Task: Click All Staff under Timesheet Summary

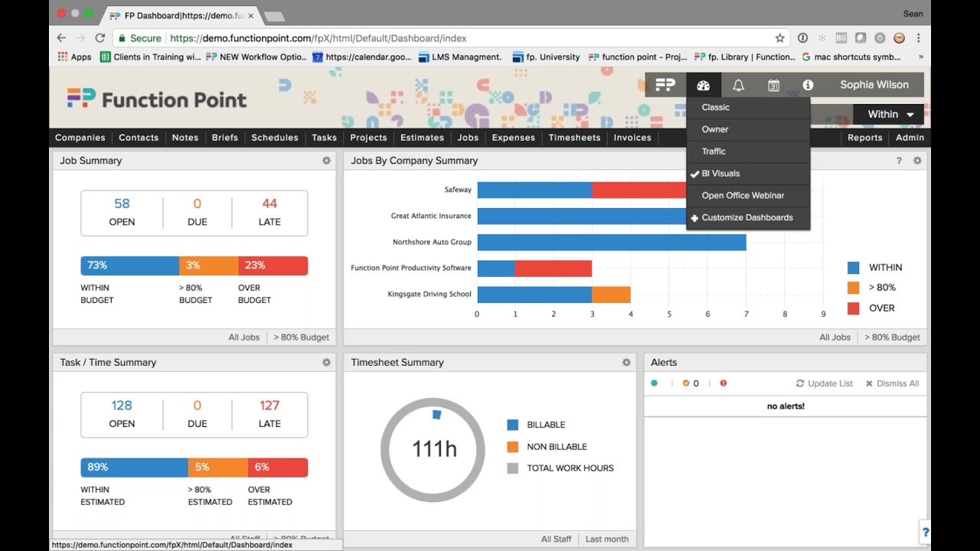Action: (557, 540)
